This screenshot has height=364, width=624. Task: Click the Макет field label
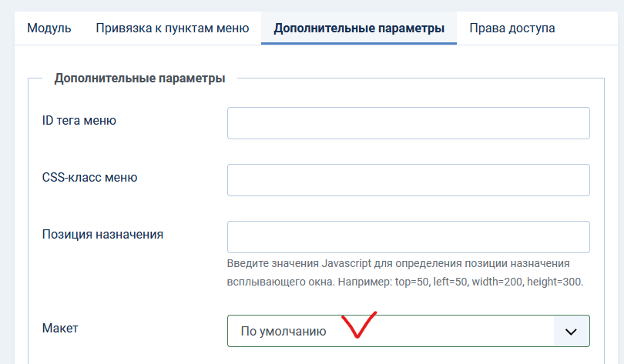(60, 328)
